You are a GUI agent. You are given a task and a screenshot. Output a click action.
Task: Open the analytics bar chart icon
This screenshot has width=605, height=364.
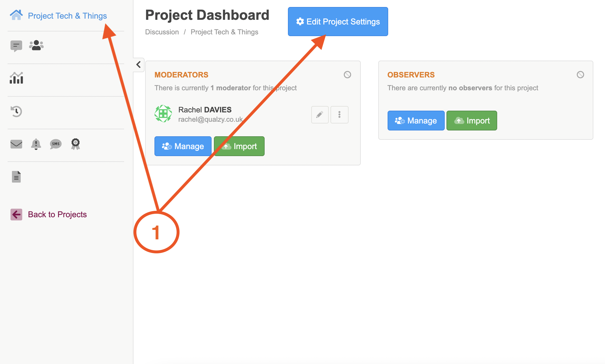tap(16, 78)
